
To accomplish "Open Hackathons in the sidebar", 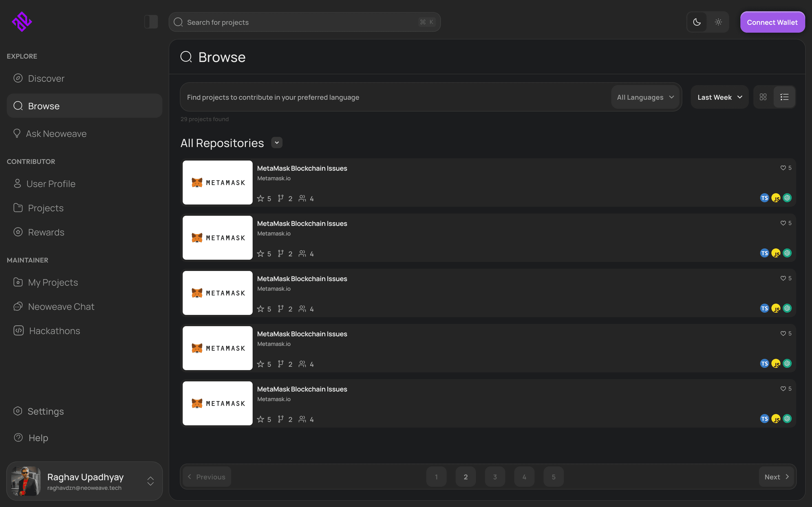I will tap(54, 331).
